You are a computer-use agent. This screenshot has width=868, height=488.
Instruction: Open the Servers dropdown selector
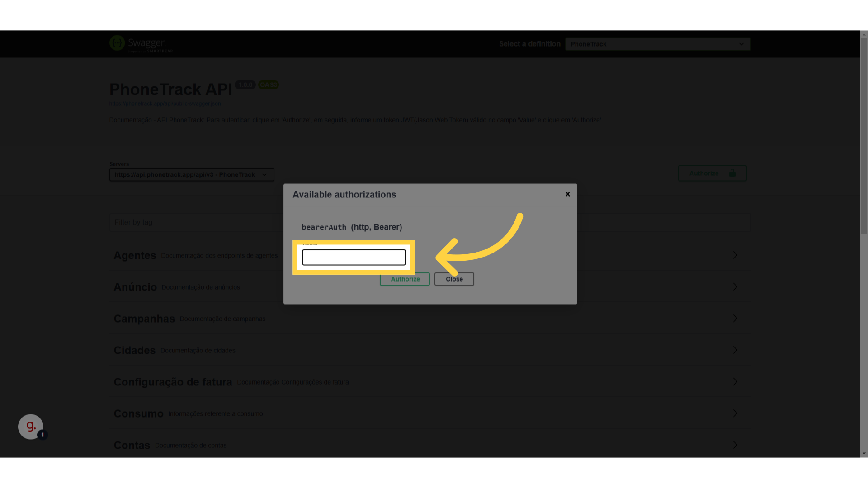pyautogui.click(x=192, y=175)
